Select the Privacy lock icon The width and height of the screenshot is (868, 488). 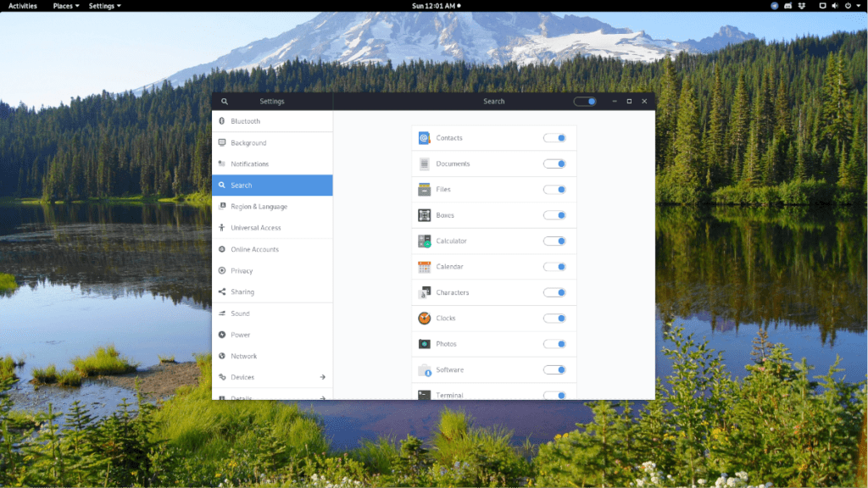click(x=225, y=270)
